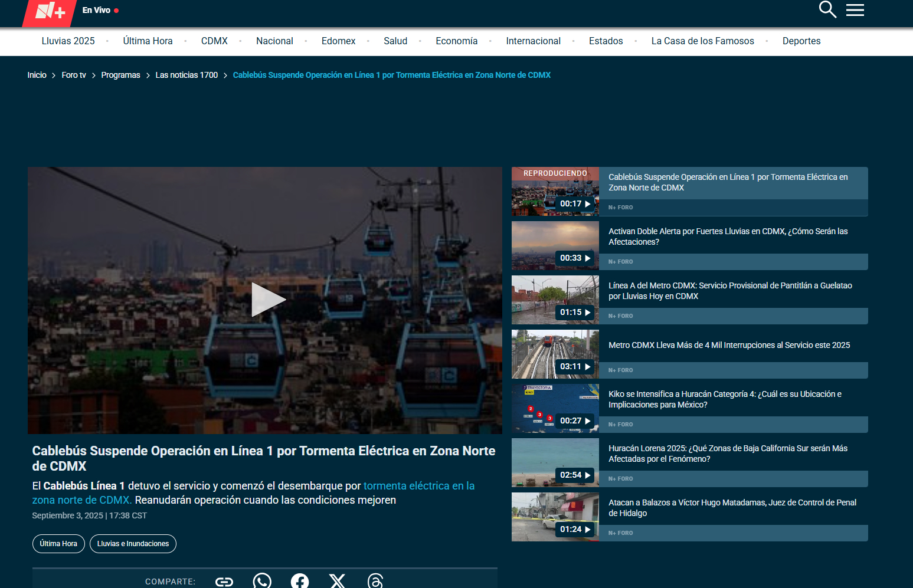This screenshot has width=913, height=588.
Task: Play the 00:33 Doble Alerta video thumbnail
Action: pos(555,245)
